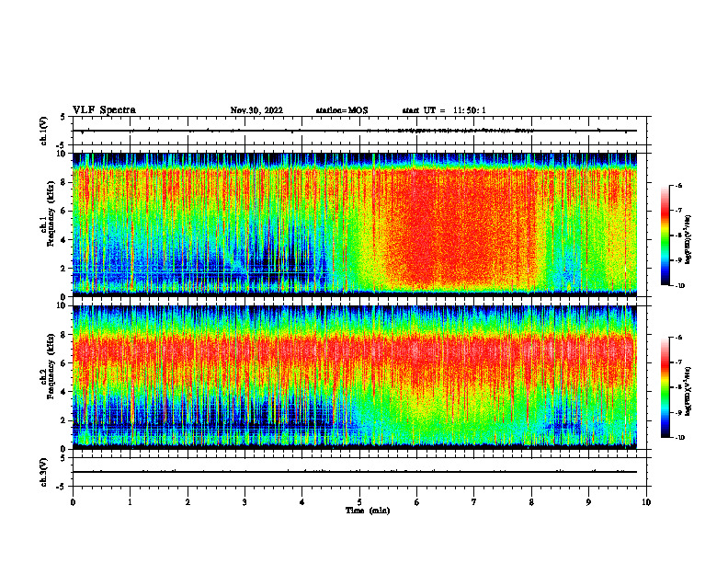Click the '-6' label on ch.1 colorbar

click(678, 186)
